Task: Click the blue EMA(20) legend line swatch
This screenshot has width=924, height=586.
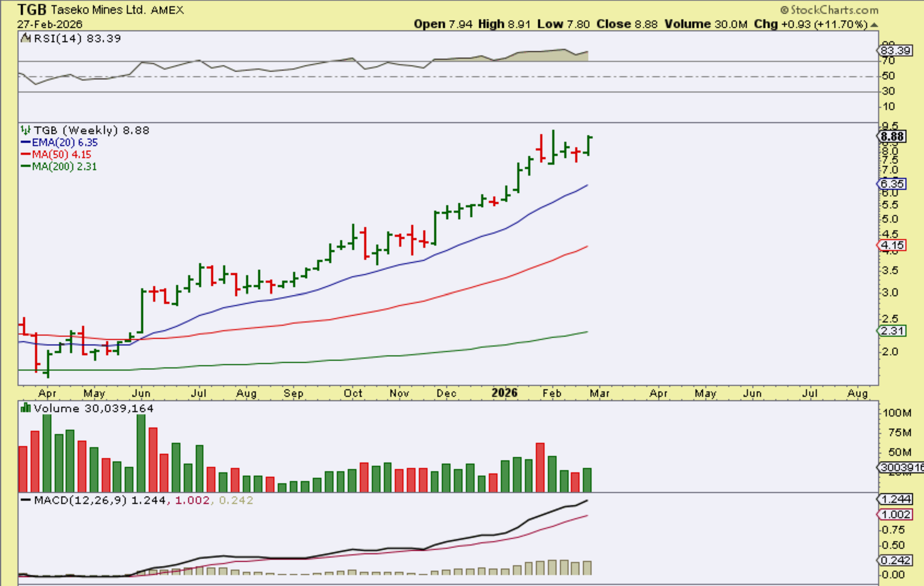Action: [25, 142]
